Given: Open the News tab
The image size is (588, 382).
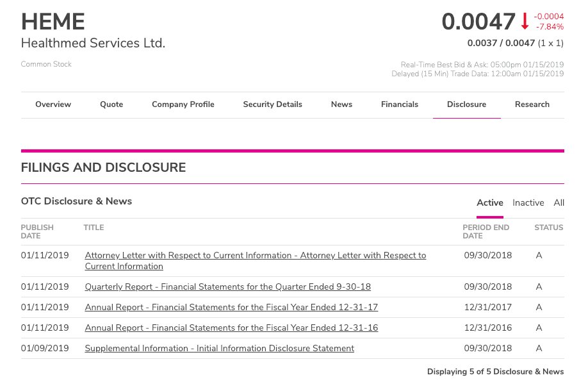Looking at the screenshot, I should 341,104.
